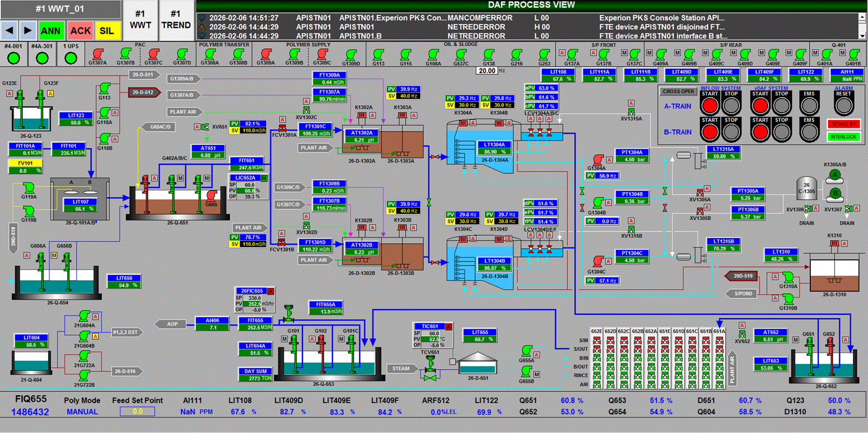Click the alarm RESET button
This screenshot has width=868, height=433.
844,106
